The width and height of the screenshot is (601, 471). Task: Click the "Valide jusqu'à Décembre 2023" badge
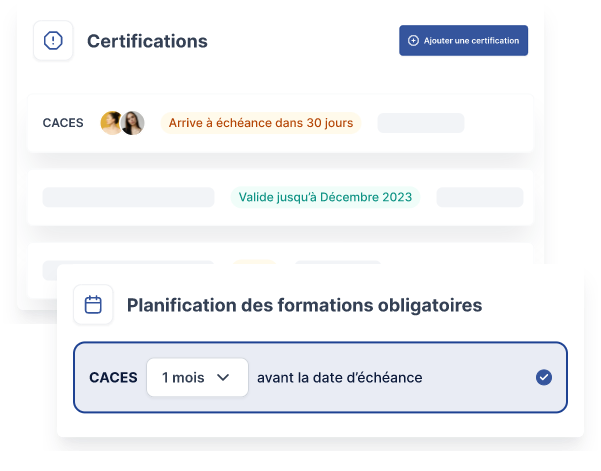coord(325,197)
